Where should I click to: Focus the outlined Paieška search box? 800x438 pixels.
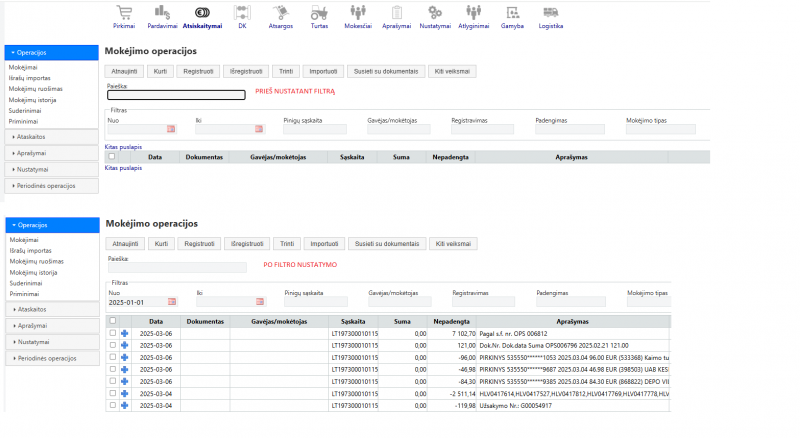[176, 95]
